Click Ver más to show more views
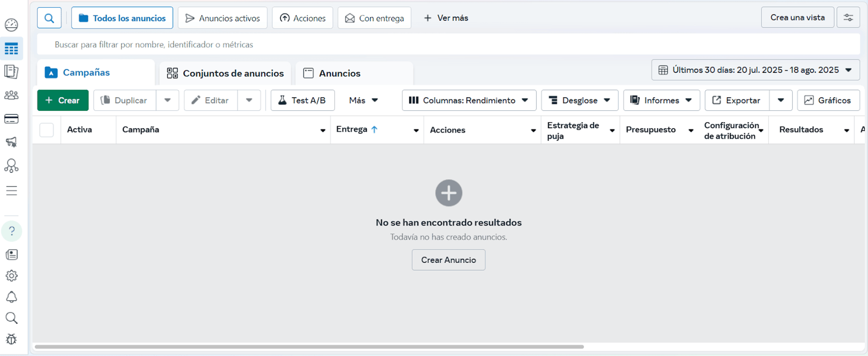The width and height of the screenshot is (868, 356). click(446, 18)
